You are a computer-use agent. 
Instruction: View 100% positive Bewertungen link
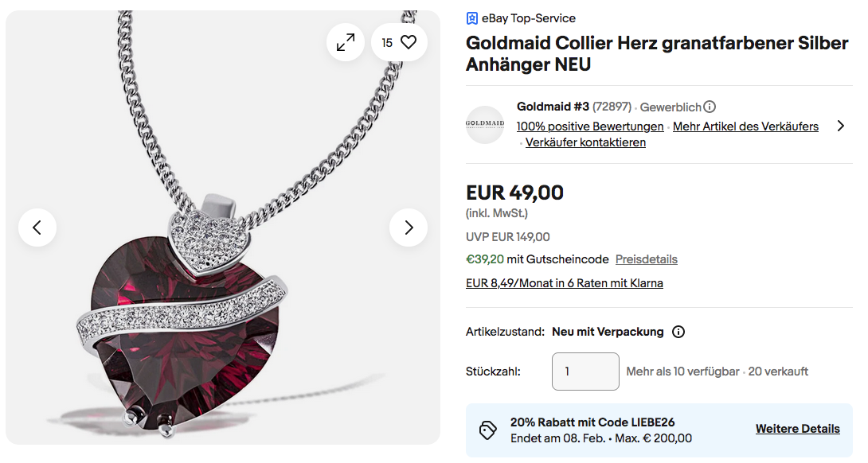[590, 126]
